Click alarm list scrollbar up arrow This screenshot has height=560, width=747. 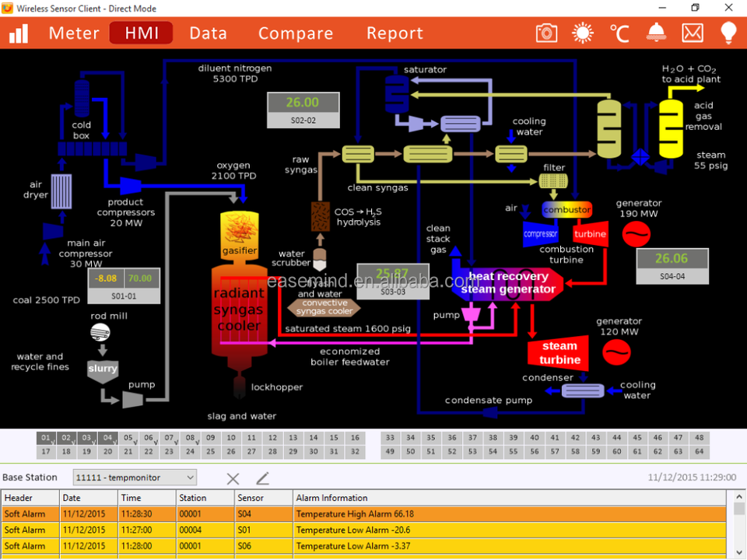pos(739,497)
